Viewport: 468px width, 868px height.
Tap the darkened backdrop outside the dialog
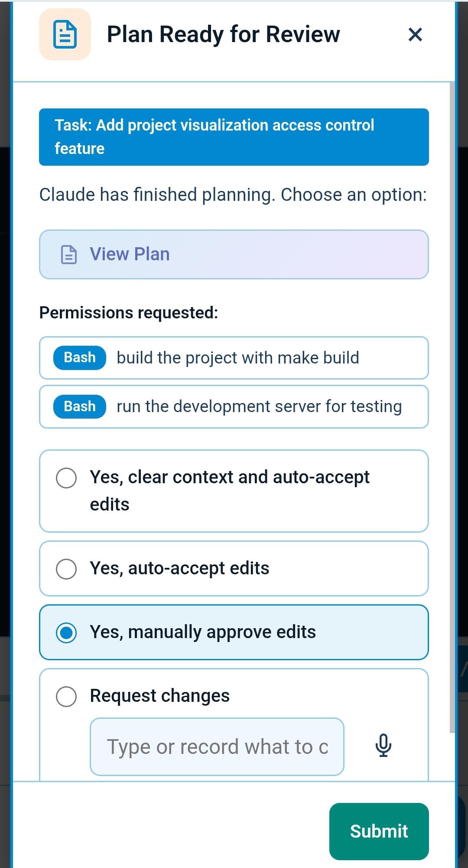6,434
